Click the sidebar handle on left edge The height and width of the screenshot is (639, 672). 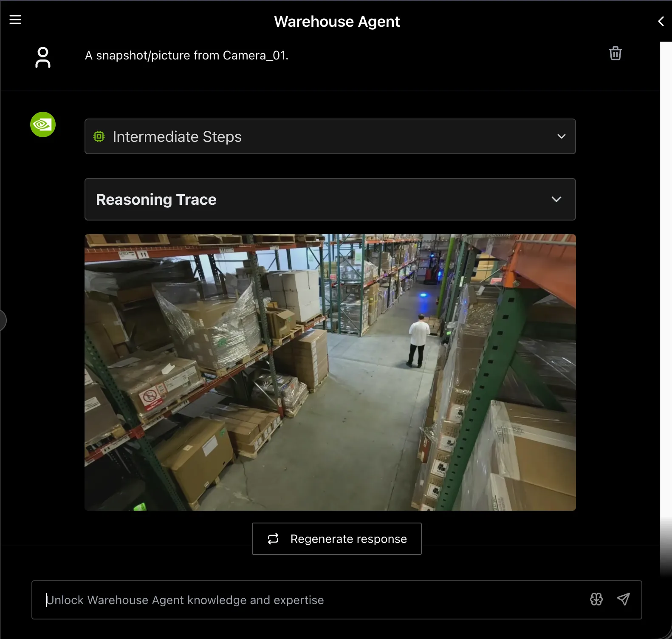[3, 320]
